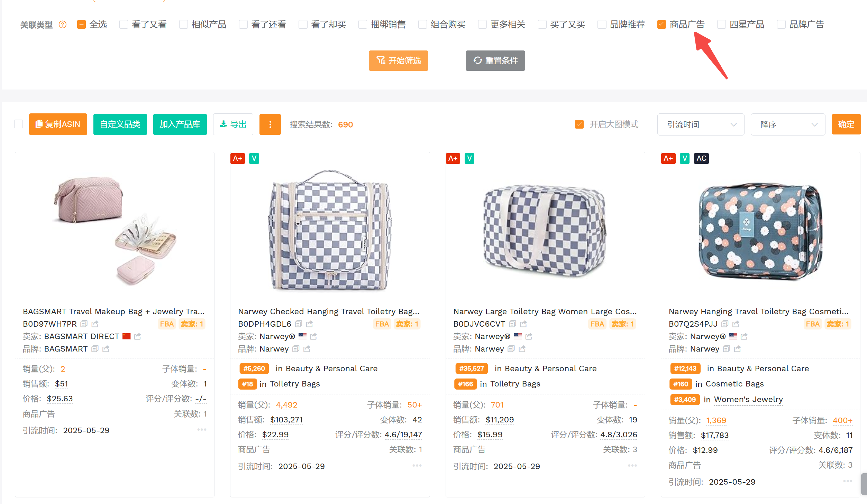The image size is (867, 504).
Task: Open Women's Jewelry category link
Action: tap(748, 400)
